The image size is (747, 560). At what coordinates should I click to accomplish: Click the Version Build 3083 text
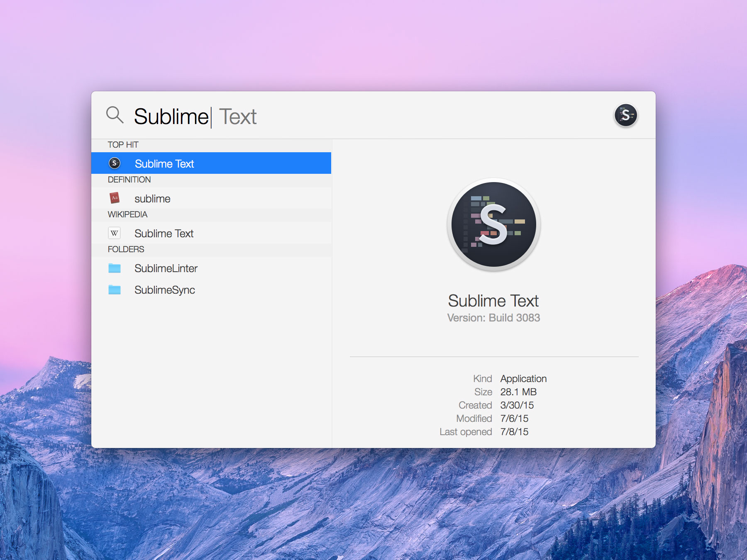pyautogui.click(x=493, y=317)
